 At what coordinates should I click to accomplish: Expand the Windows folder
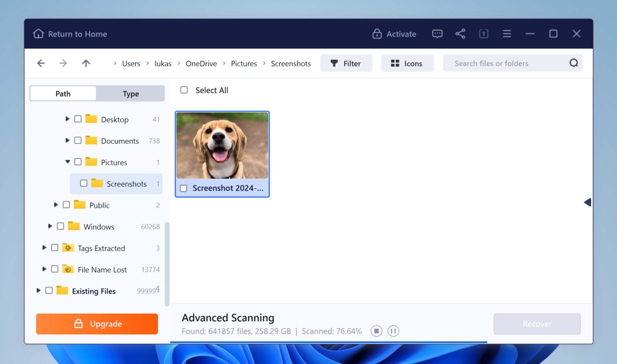pyautogui.click(x=50, y=226)
